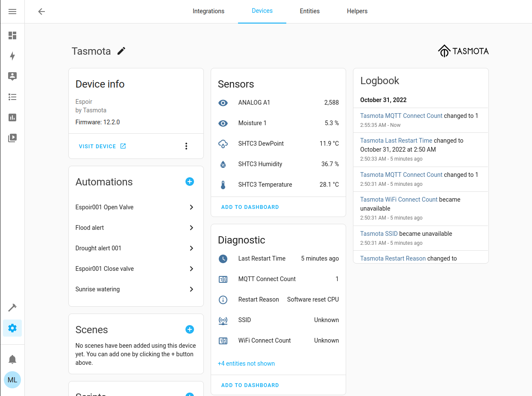
Task: Open the Media sidebar icon
Action: [x=12, y=138]
